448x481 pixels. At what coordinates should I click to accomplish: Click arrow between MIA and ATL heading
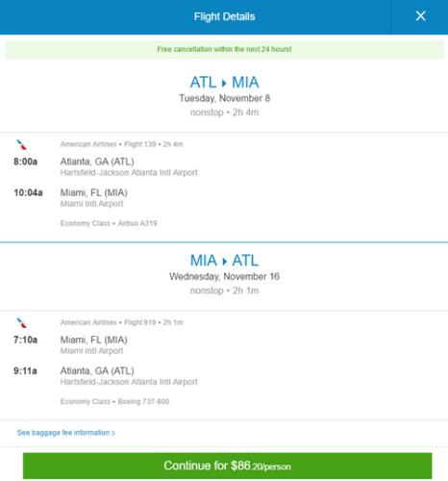pos(224,262)
